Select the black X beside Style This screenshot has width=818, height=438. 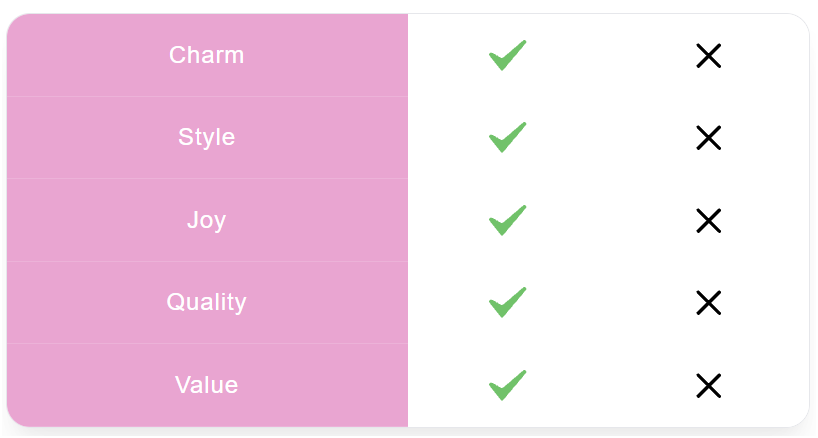(x=708, y=138)
